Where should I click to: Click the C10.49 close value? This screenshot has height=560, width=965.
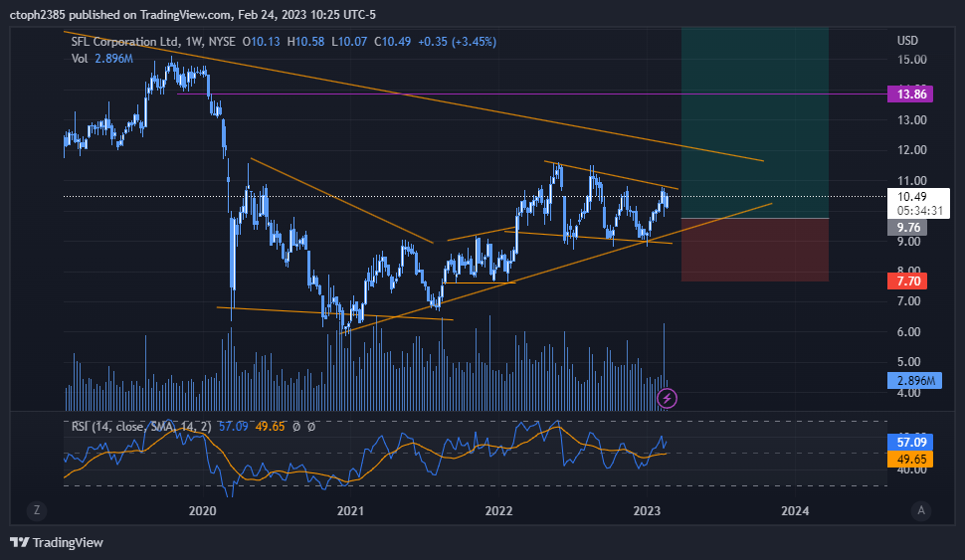click(x=393, y=41)
